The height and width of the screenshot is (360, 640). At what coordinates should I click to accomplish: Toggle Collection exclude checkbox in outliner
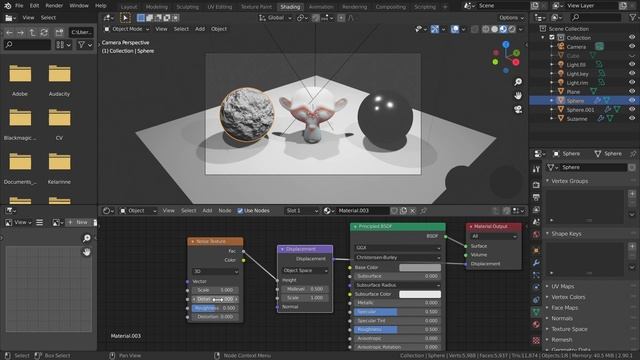(x=552, y=37)
